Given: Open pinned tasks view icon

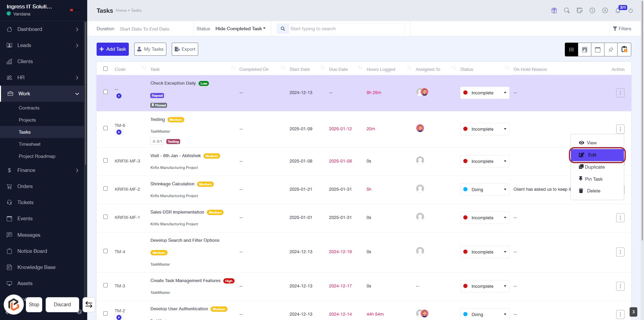Looking at the screenshot, I should tap(611, 50).
